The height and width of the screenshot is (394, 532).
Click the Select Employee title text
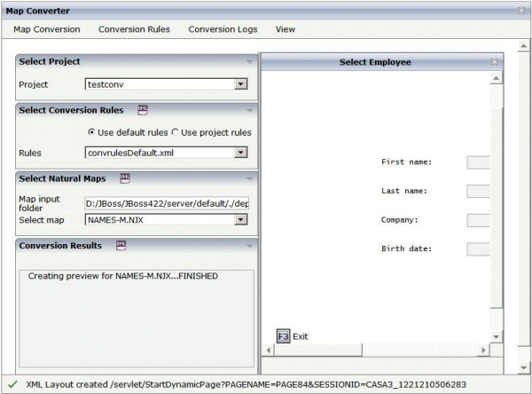click(x=375, y=62)
